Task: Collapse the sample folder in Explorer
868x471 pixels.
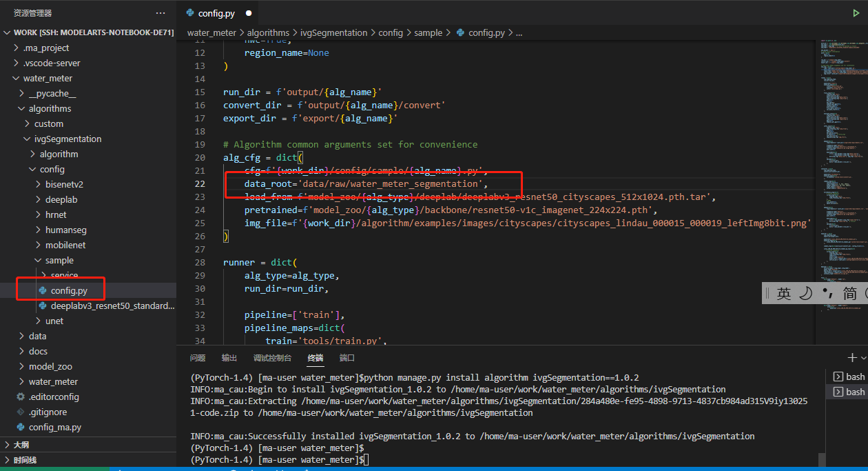Action: (88, 260)
